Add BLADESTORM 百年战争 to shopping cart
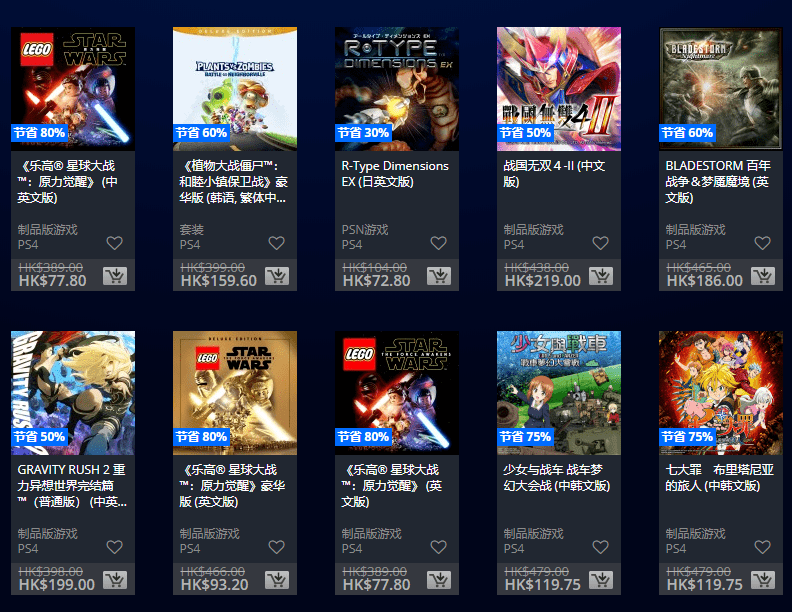 (763, 276)
